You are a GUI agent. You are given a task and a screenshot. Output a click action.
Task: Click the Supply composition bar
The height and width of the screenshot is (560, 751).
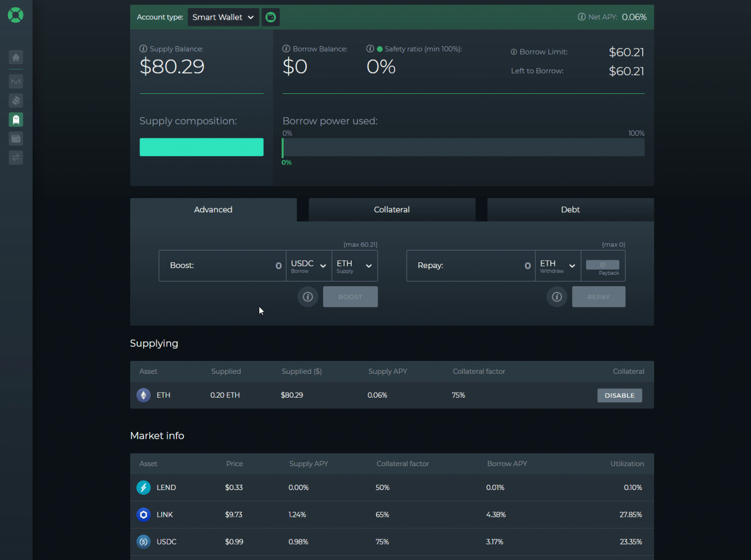click(201, 147)
